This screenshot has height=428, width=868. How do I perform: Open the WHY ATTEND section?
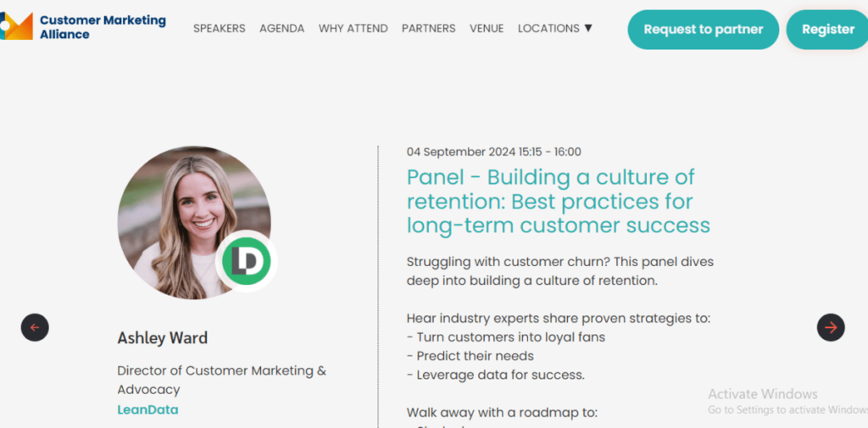(353, 28)
